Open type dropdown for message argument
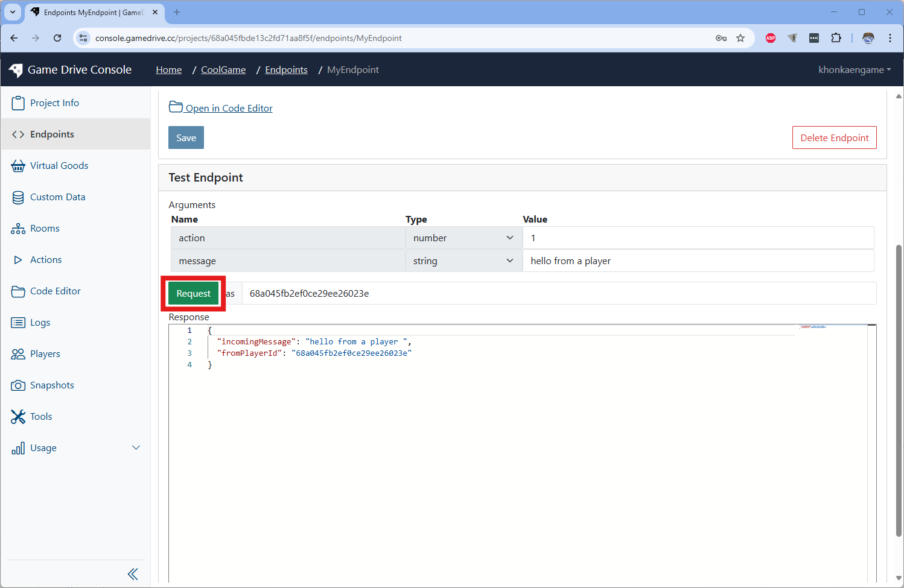 463,261
